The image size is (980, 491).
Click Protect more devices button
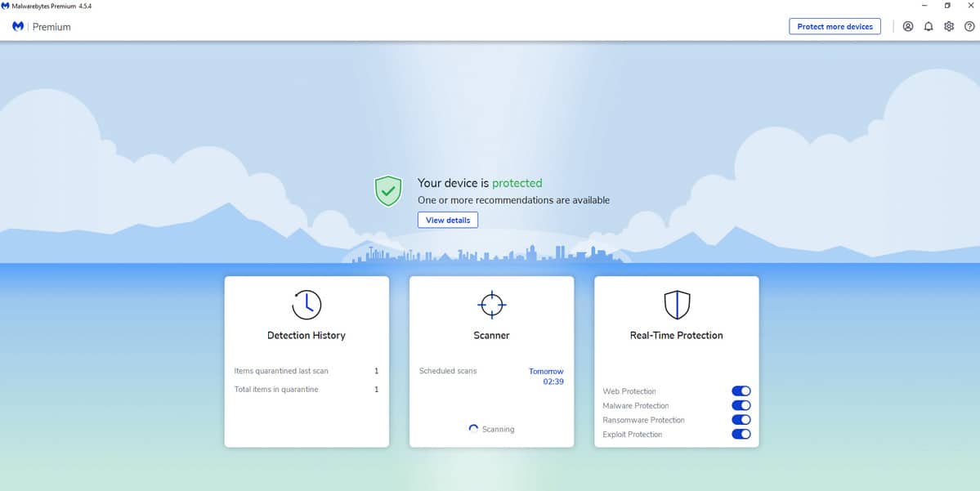835,26
